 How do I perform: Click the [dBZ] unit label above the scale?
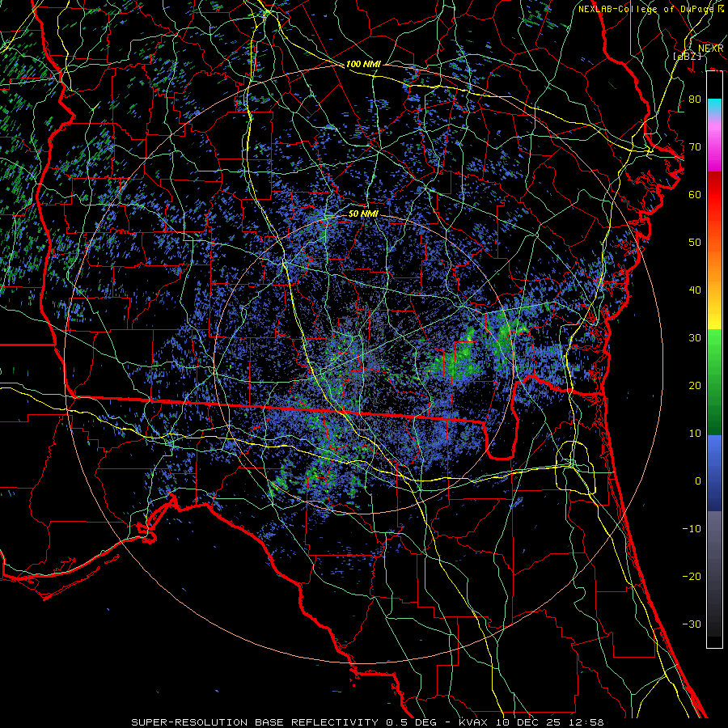pyautogui.click(x=687, y=56)
